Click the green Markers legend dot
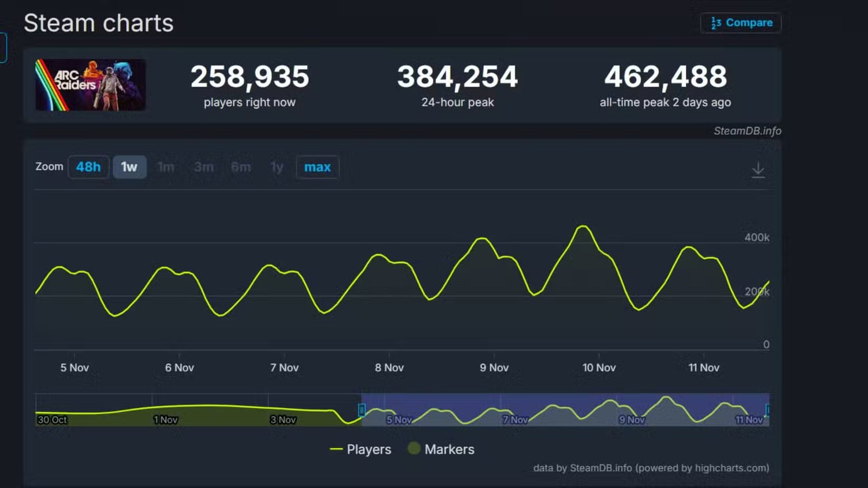This screenshot has height=488, width=868. pos(414,449)
